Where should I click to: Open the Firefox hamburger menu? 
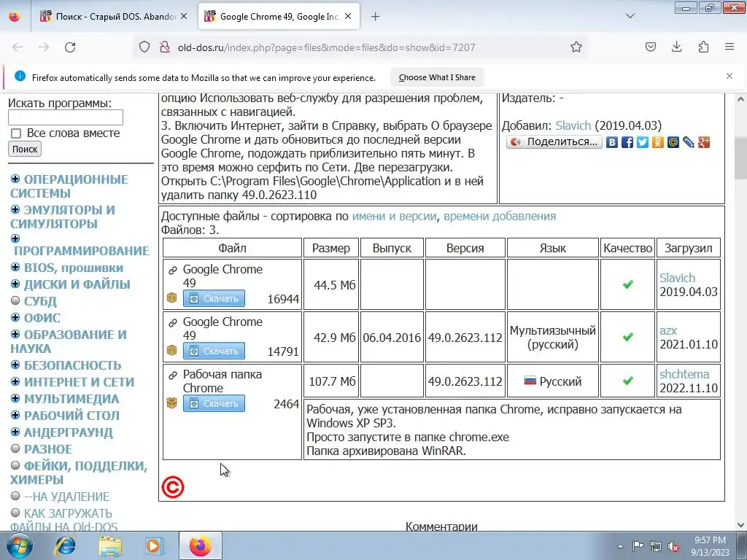point(729,47)
